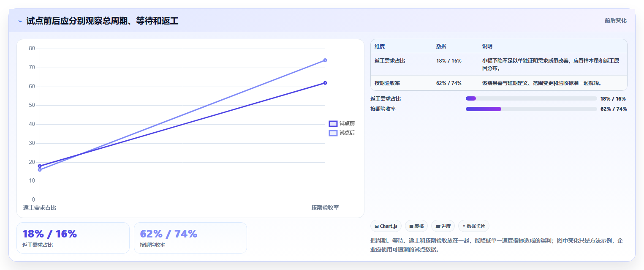Screen dimensions: 644x270
Task: Click the 按期验收率 x-axis label
Action: [325, 207]
